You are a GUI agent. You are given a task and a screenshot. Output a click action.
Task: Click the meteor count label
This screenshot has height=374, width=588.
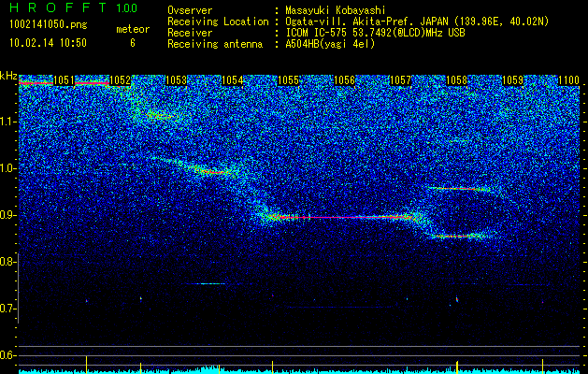click(133, 29)
